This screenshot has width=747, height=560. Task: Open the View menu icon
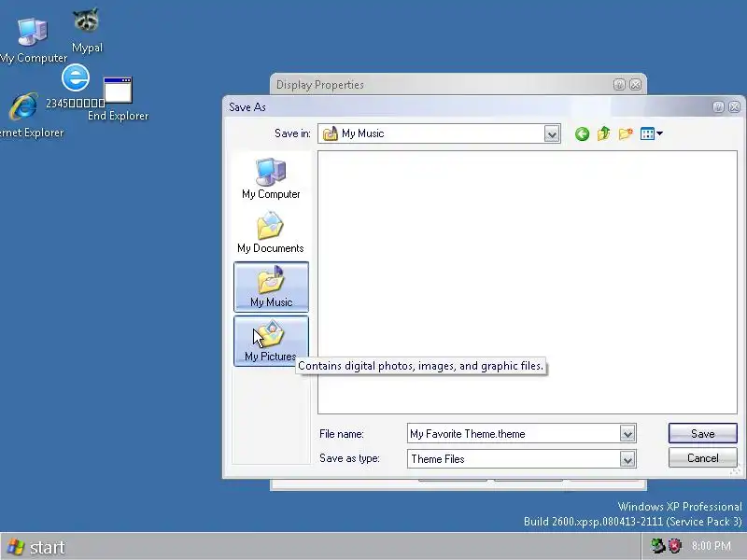coord(651,133)
